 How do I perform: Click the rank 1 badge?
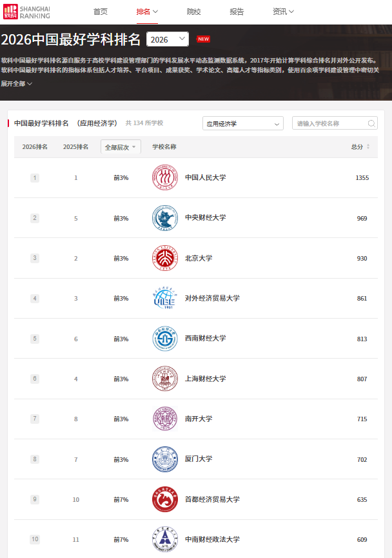point(35,177)
